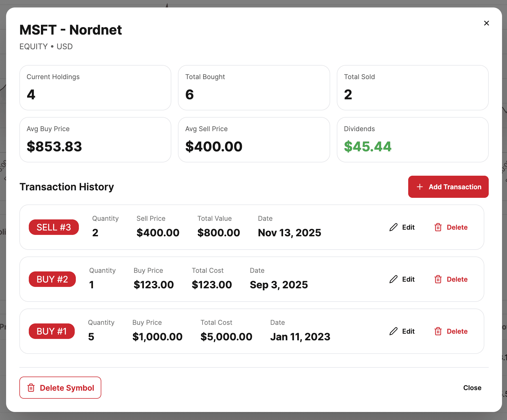The height and width of the screenshot is (420, 507).
Task: Close the dialog with the X icon
Action: point(487,23)
